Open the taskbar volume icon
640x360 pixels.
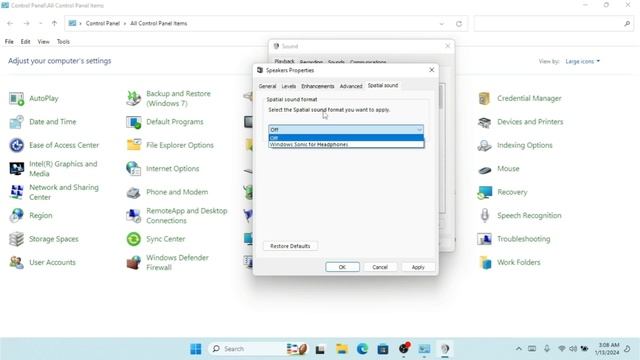pos(573,349)
